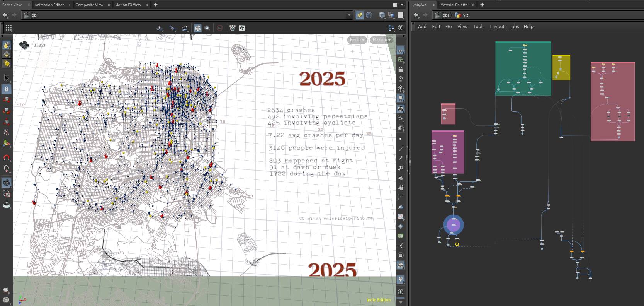Viewport: 644px width, 306px height.
Task: Open the Material Palette tab
Action: click(x=454, y=5)
